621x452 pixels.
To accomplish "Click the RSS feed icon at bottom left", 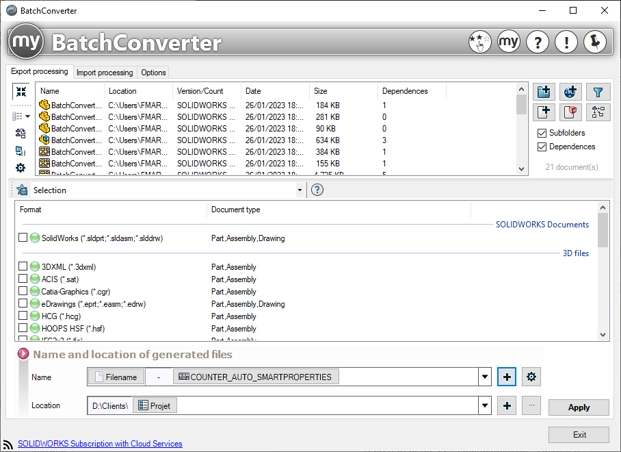I will 8,445.
